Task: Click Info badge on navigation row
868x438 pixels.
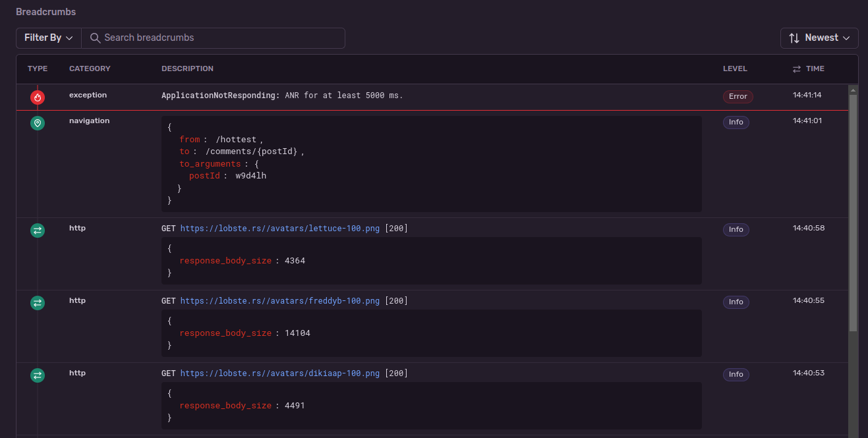Action: pyautogui.click(x=736, y=122)
